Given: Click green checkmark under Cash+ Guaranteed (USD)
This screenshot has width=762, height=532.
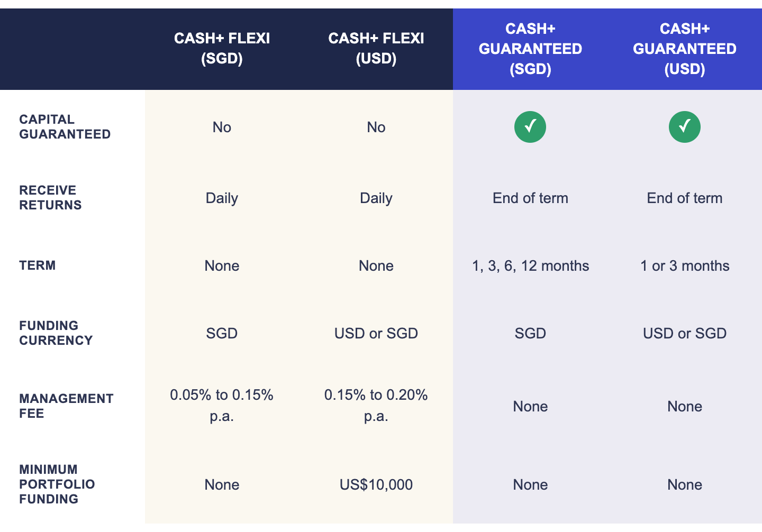Looking at the screenshot, I should [685, 127].
